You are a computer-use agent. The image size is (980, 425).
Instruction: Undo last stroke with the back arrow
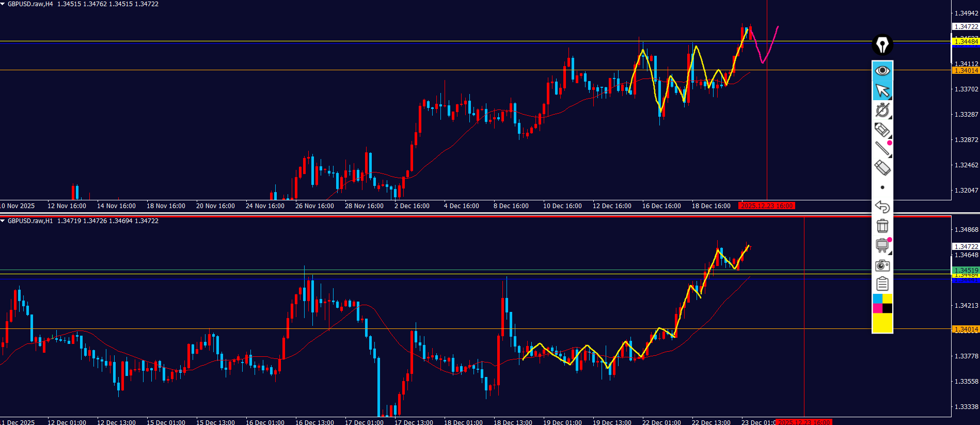click(x=882, y=207)
